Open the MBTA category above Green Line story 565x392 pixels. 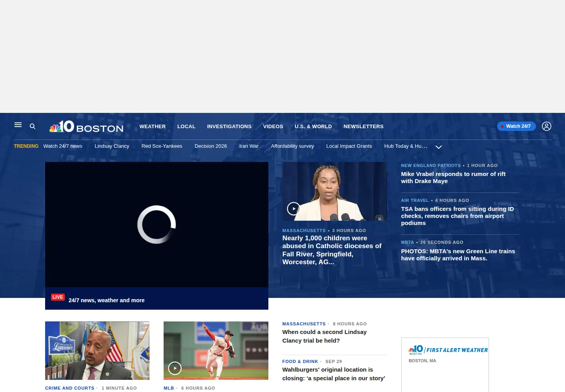pos(407,242)
